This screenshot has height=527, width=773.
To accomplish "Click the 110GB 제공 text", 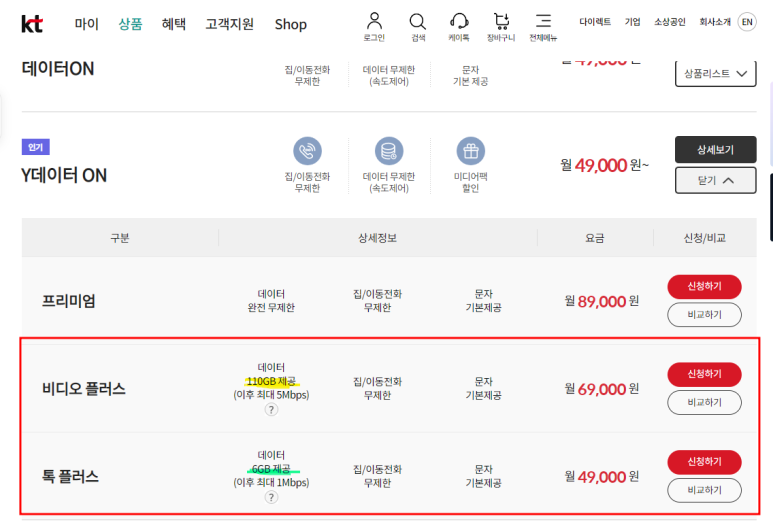I will click(x=271, y=381).
